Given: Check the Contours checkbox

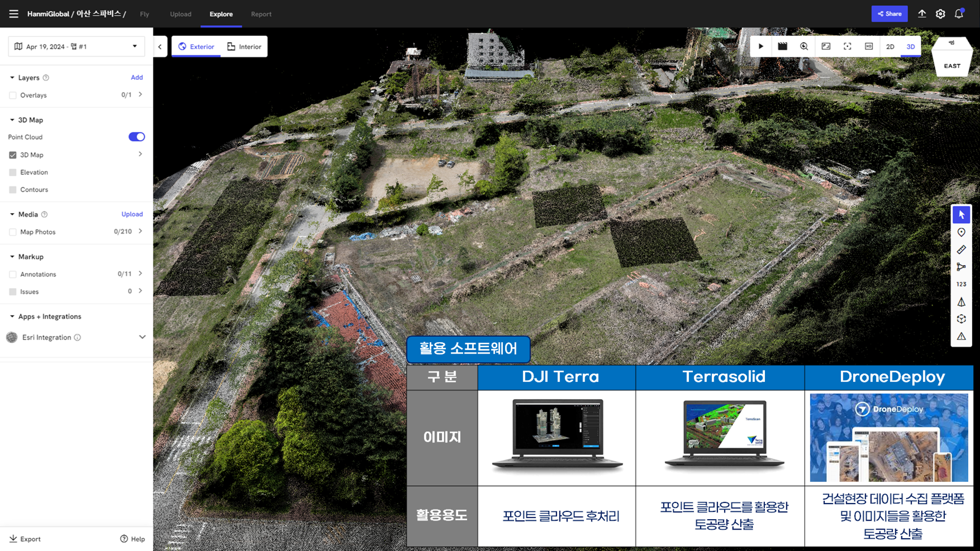Looking at the screenshot, I should pyautogui.click(x=13, y=190).
